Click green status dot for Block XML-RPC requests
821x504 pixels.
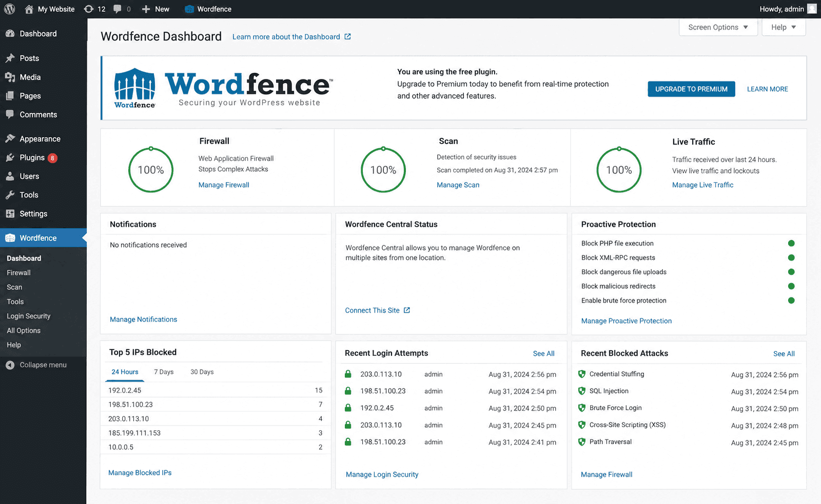tap(791, 258)
